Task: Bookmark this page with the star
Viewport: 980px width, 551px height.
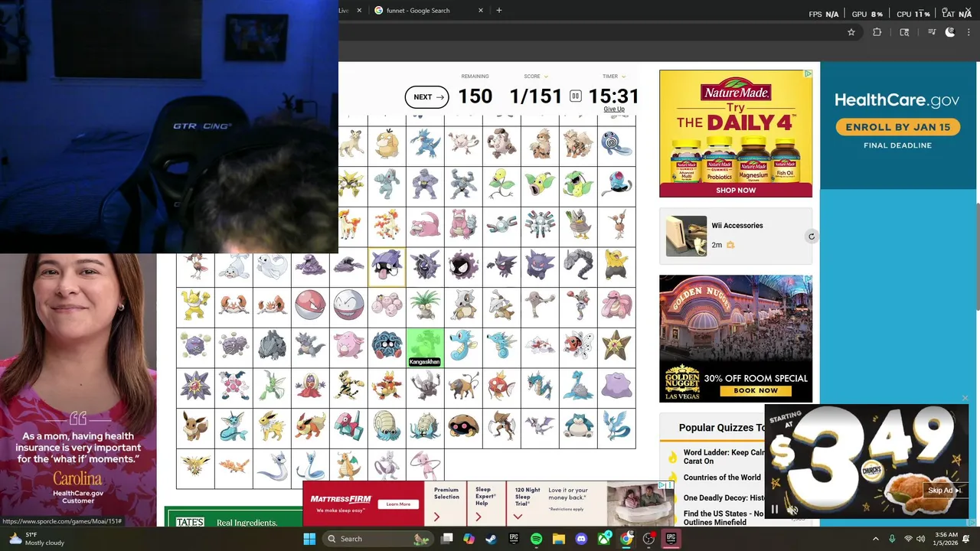Action: (x=851, y=32)
